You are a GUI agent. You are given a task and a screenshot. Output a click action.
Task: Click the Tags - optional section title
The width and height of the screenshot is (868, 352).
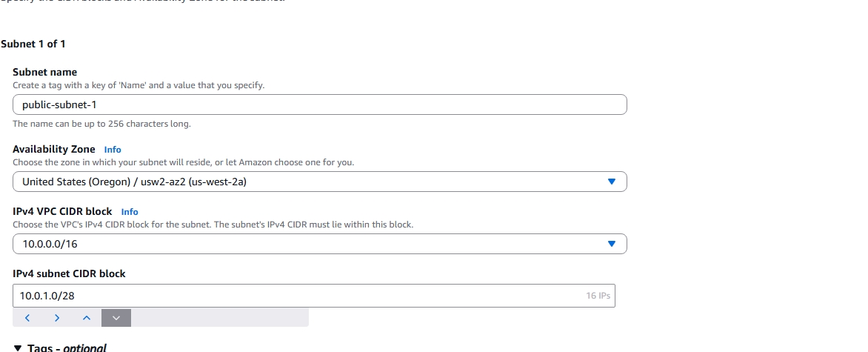[67, 348]
